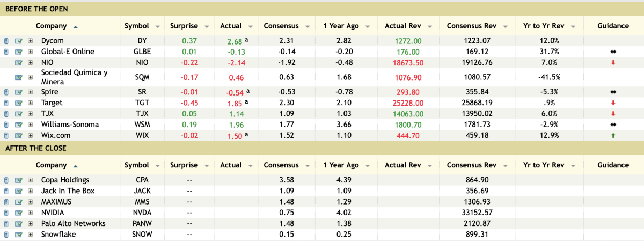
Task: Click the checkmark alert icon for Snowflake
Action: 19,235
